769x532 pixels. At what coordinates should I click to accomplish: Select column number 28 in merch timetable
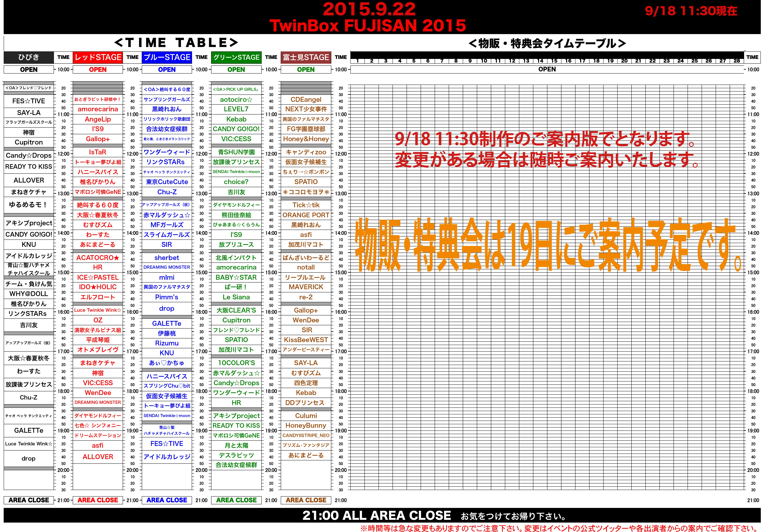click(737, 61)
